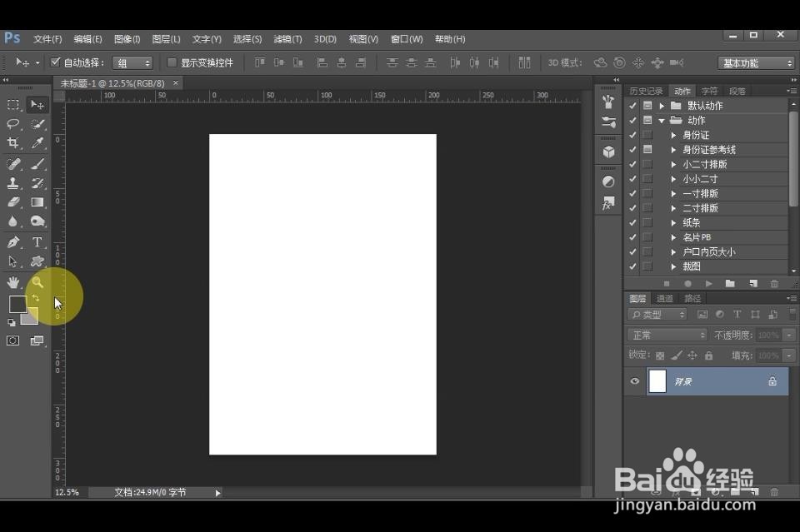Select the Clone Stamp tool
Viewport: 800px width, 532px height.
(x=13, y=183)
